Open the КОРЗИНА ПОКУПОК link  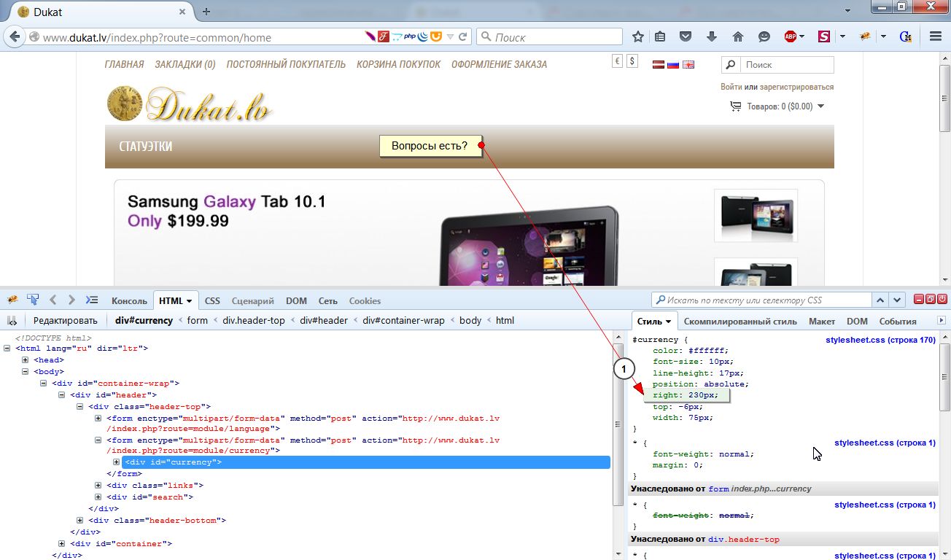pos(399,64)
